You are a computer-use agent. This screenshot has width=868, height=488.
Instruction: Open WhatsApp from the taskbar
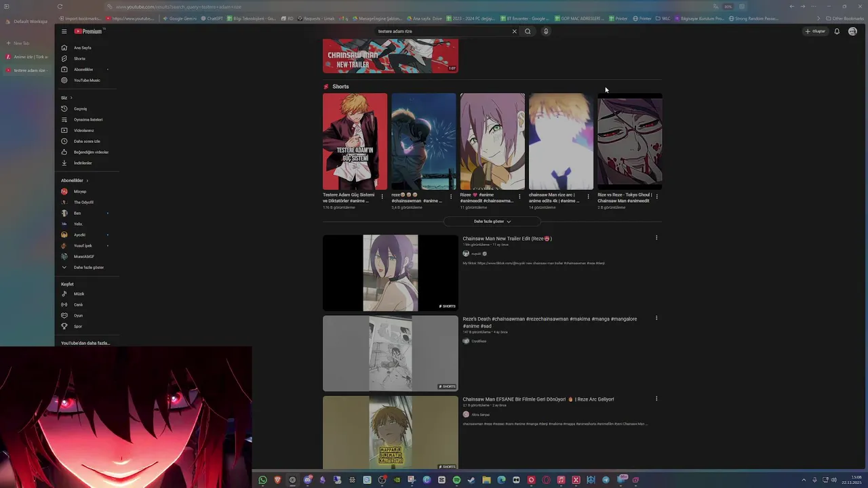[x=262, y=480]
